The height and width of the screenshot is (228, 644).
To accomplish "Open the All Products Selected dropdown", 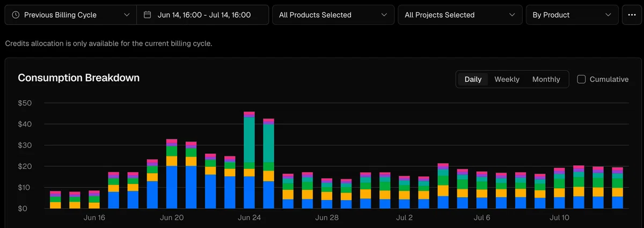I will click(333, 15).
